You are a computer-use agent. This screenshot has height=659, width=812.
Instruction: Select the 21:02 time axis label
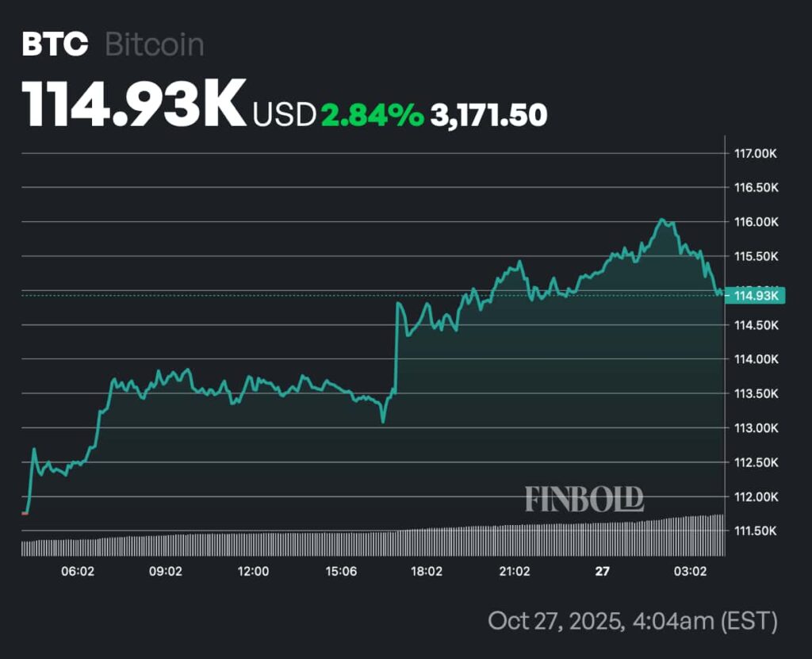(x=515, y=571)
